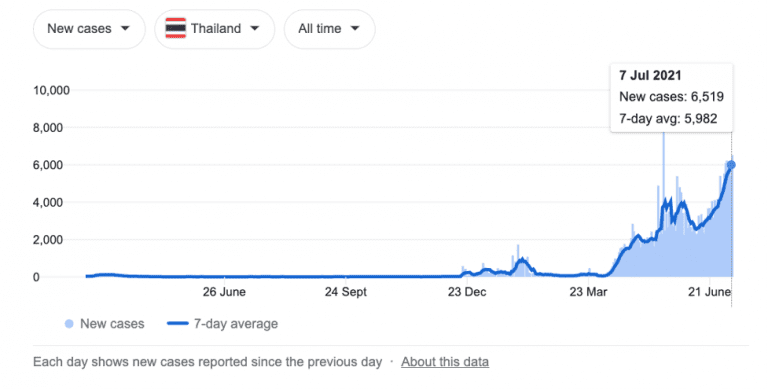Viewport: 768px width, 389px height.
Task: Click the 23 Mar axis label
Action: coord(588,292)
